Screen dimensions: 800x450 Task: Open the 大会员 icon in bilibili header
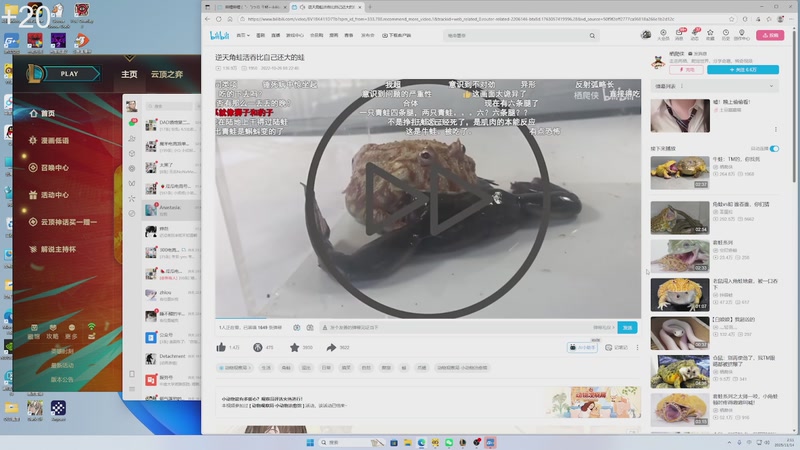click(663, 35)
